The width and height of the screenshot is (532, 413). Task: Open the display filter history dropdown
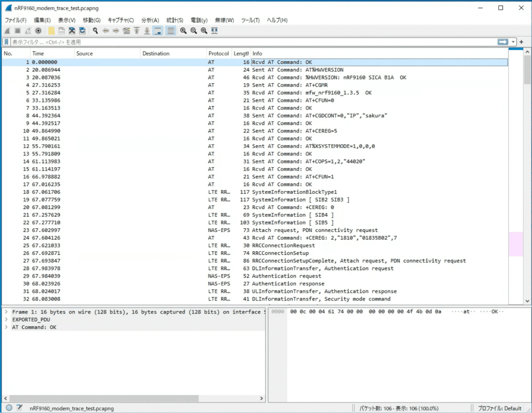click(x=513, y=42)
